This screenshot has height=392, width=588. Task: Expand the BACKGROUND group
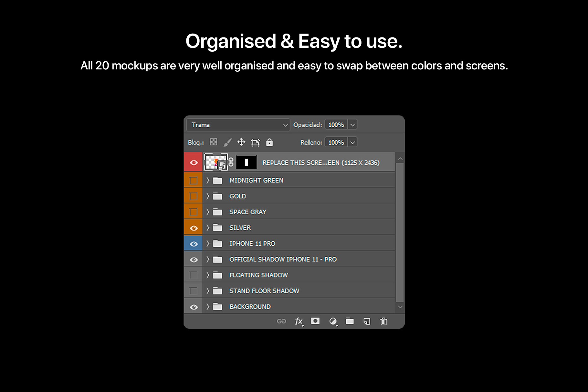pos(208,307)
